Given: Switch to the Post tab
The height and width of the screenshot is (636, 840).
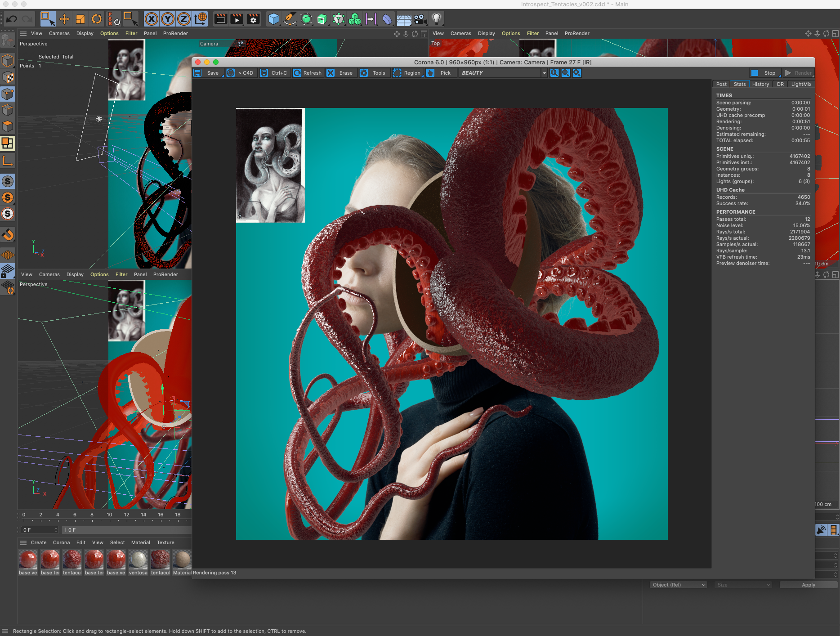Looking at the screenshot, I should click(x=721, y=84).
